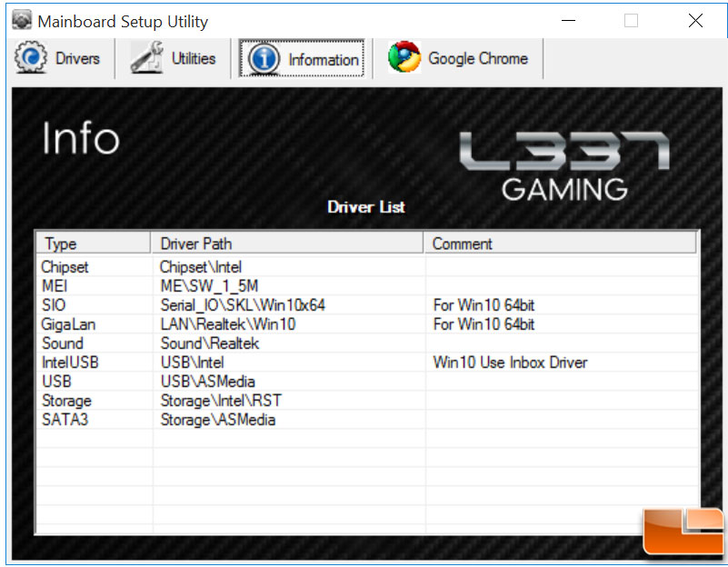Click the Utilities wrench icon
This screenshot has height=567, width=728.
(x=146, y=57)
